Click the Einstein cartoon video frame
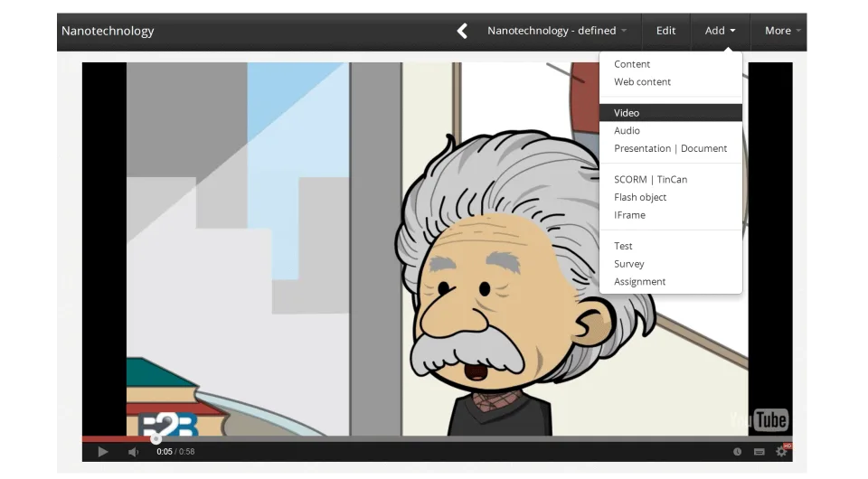868x479 pixels. click(438, 249)
